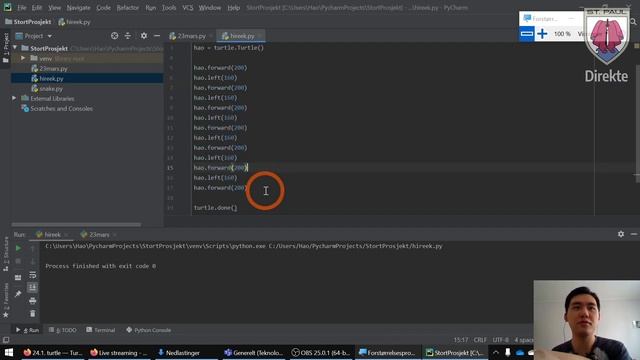Open Generelt Teams window from taskbar
640x360 pixels.
[x=253, y=353]
